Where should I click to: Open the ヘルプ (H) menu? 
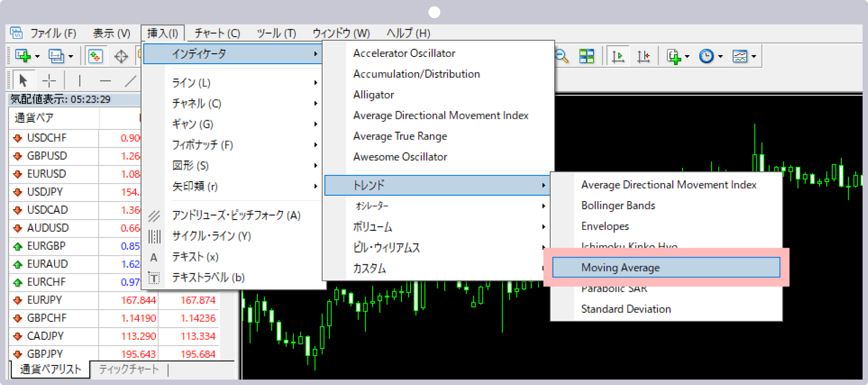click(408, 33)
